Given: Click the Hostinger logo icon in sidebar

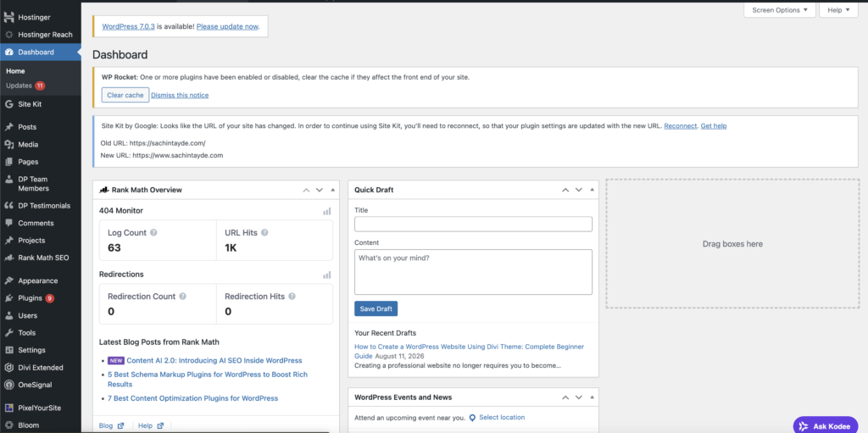Looking at the screenshot, I should 8,17.
